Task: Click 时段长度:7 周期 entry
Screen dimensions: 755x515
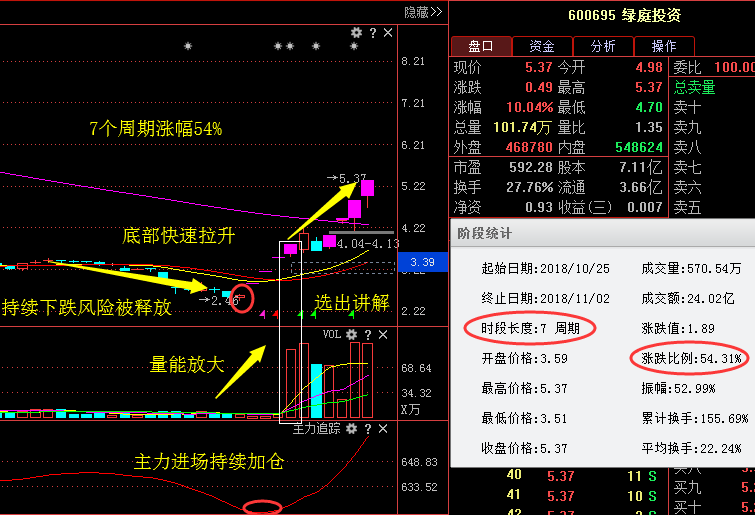Action: pos(530,329)
